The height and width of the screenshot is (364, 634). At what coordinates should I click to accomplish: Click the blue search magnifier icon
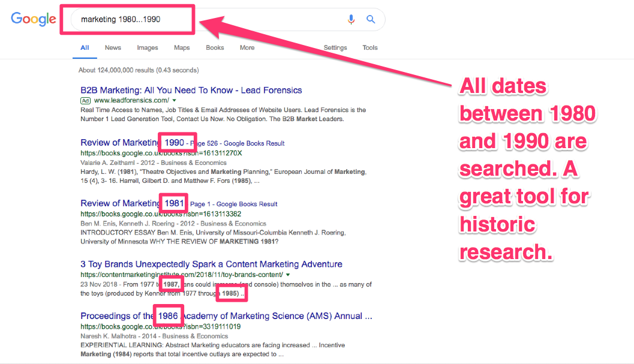point(370,19)
